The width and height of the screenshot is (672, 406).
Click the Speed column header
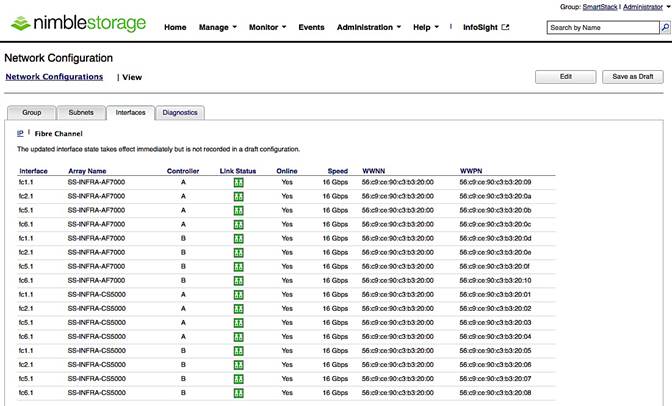coord(338,171)
